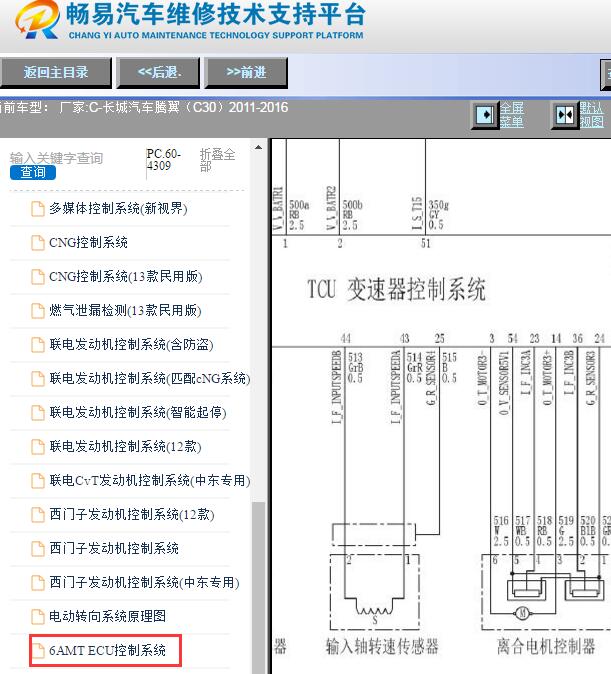The height and width of the screenshot is (674, 611).
Task: Open 联电发动机控制系统(匹配cNG系统) item
Action: click(150, 378)
